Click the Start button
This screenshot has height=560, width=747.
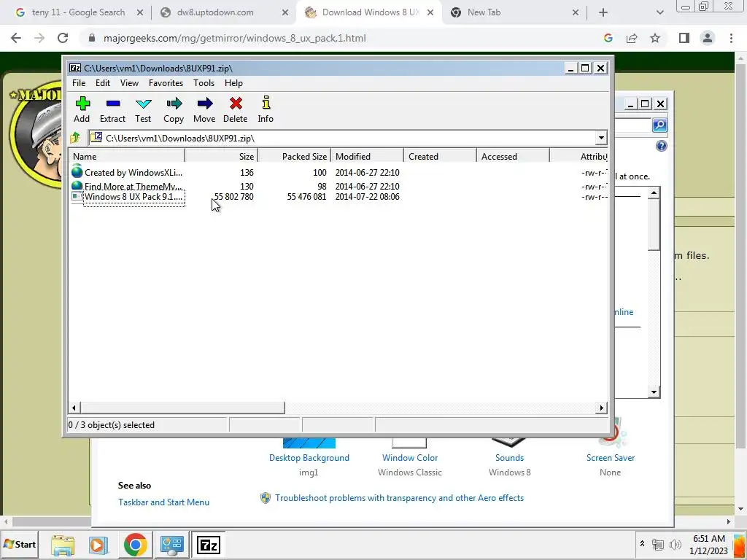pyautogui.click(x=20, y=544)
